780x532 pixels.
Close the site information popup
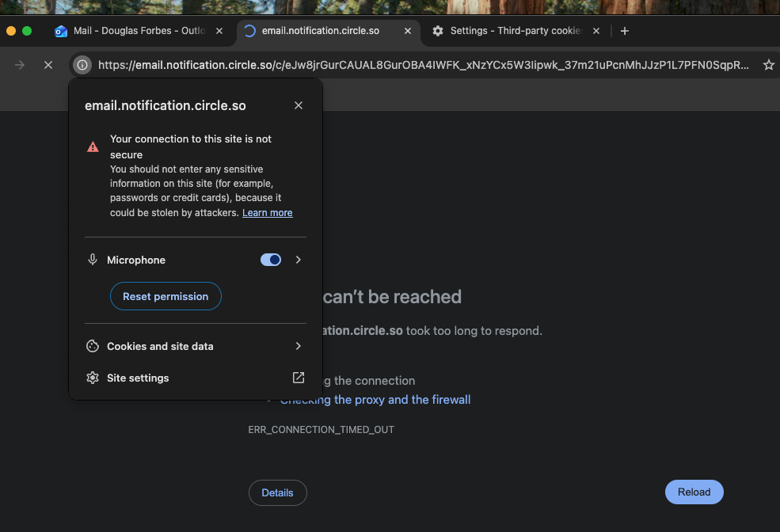tap(299, 105)
